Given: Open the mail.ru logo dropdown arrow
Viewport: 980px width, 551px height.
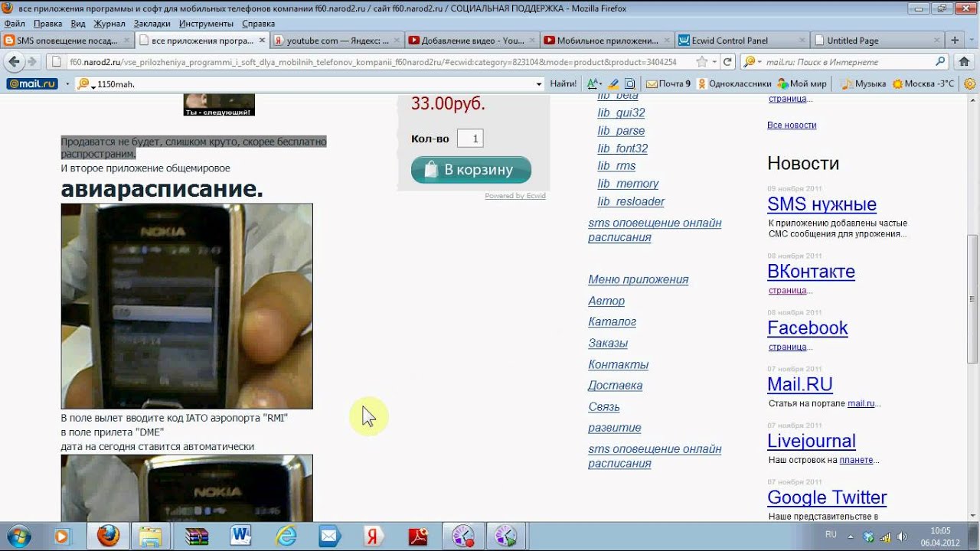Looking at the screenshot, I should [x=67, y=84].
